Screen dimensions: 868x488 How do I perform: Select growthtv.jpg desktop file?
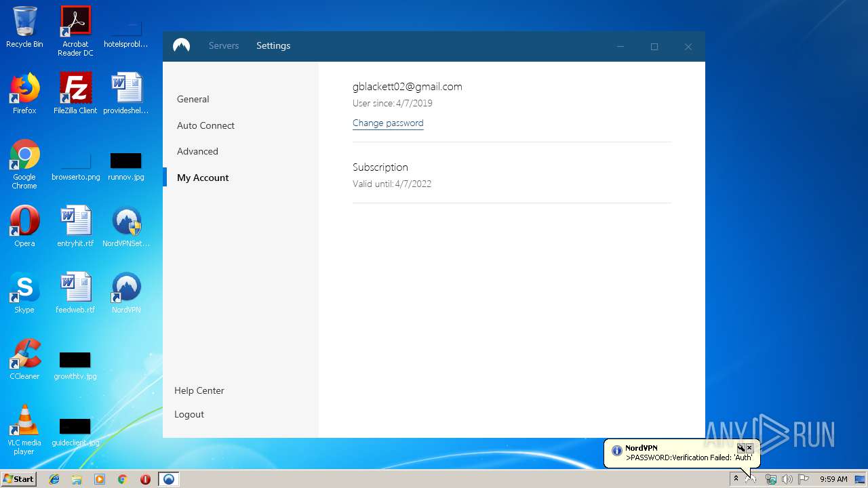click(x=75, y=366)
